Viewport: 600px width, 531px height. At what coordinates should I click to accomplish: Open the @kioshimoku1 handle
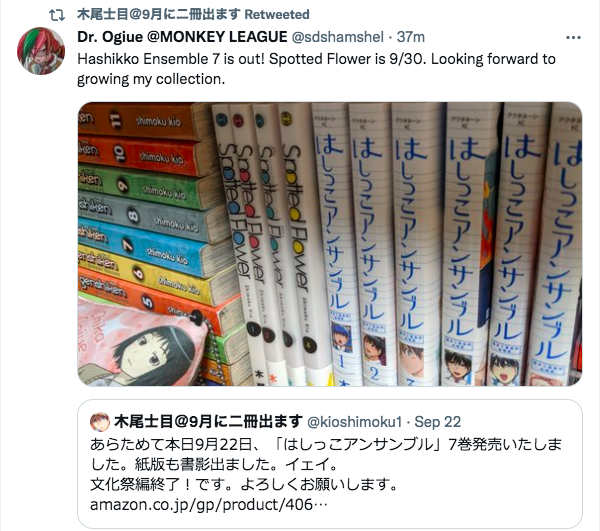355,422
